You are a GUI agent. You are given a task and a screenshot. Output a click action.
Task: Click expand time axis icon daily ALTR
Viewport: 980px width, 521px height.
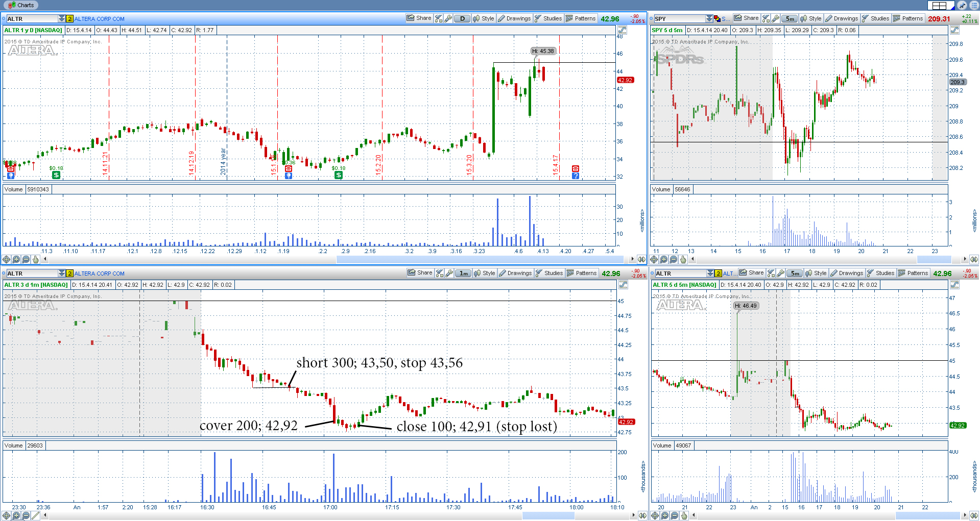point(641,259)
